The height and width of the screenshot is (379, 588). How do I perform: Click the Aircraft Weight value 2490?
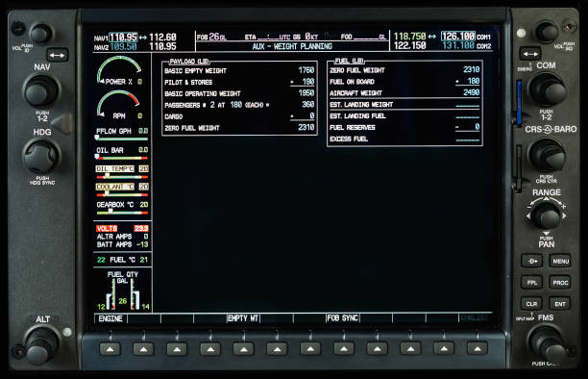point(472,92)
